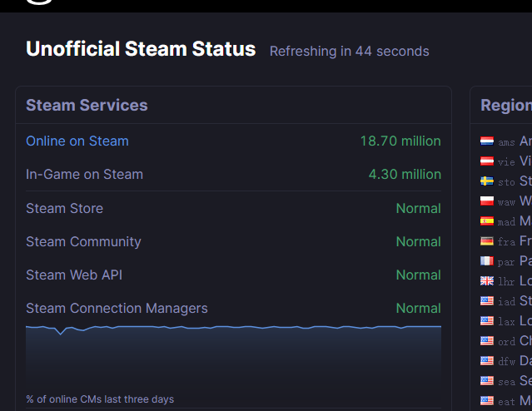Click the Sweden flag beside sto
532x411 pixels.
coord(487,181)
